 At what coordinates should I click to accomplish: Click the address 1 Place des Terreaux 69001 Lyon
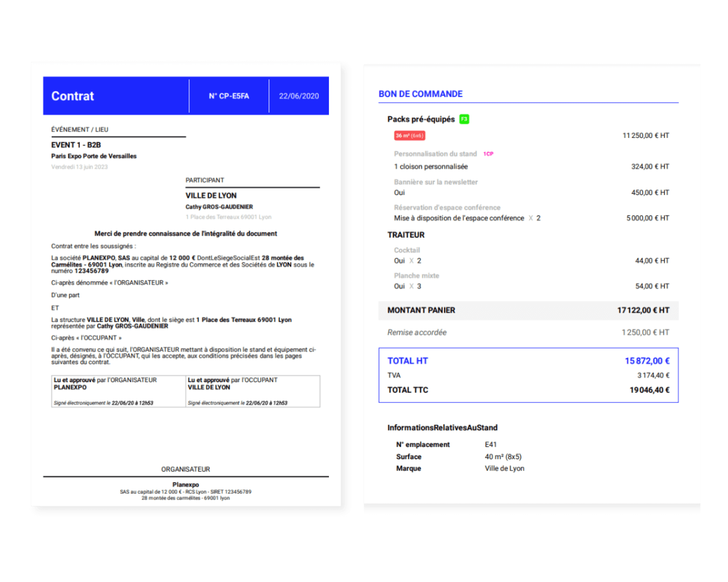[229, 217]
